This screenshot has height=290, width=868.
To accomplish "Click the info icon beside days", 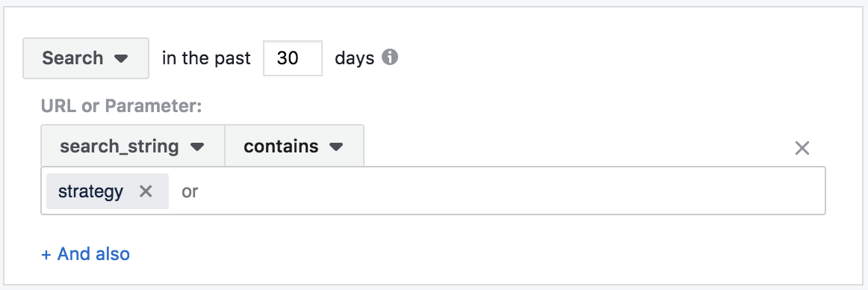I will (390, 57).
